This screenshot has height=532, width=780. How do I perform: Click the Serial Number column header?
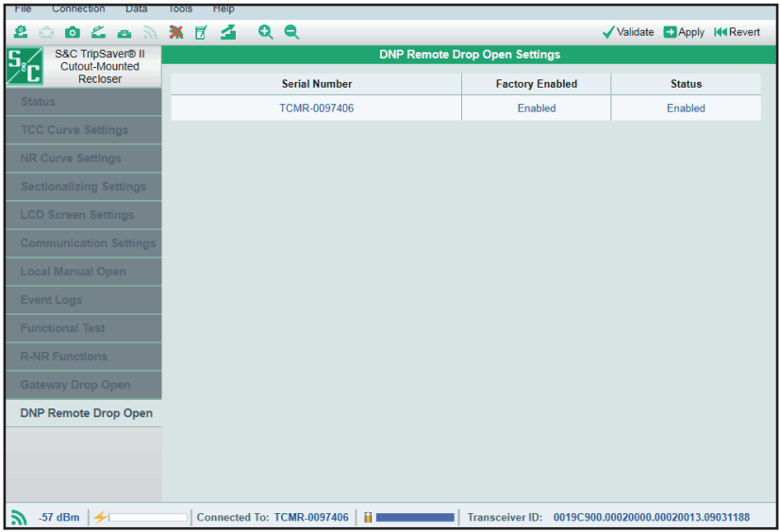click(x=316, y=84)
